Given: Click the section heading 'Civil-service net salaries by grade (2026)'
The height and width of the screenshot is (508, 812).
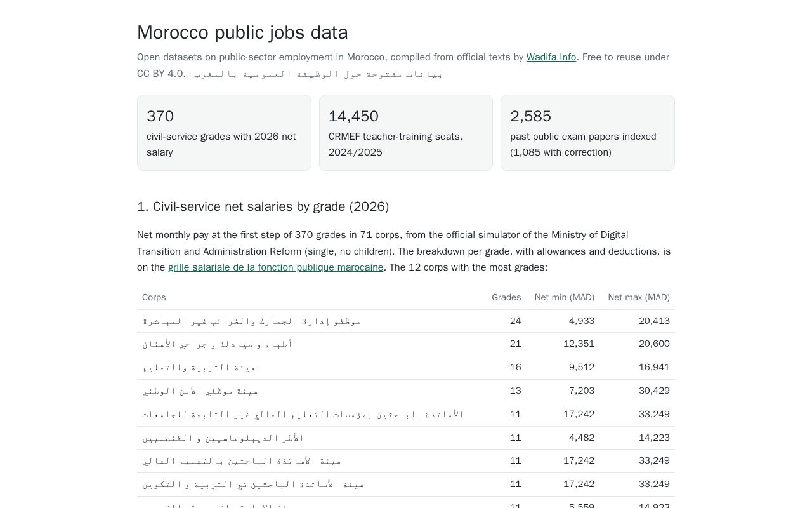Looking at the screenshot, I should point(263,206).
